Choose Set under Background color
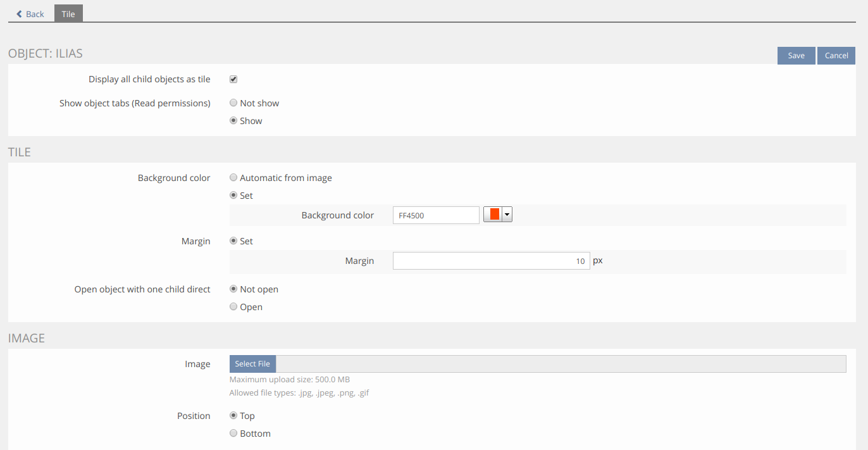868x450 pixels. [x=233, y=196]
